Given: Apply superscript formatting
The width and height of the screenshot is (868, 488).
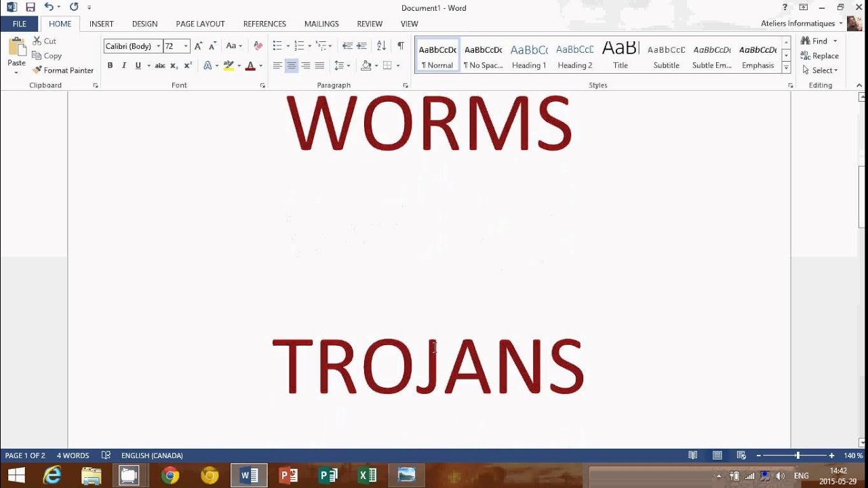Looking at the screenshot, I should click(188, 66).
